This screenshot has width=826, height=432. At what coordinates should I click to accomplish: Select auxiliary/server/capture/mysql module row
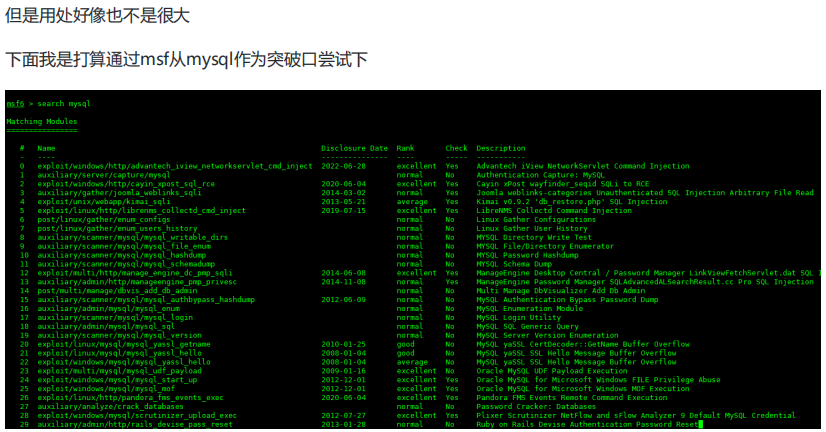(104, 175)
